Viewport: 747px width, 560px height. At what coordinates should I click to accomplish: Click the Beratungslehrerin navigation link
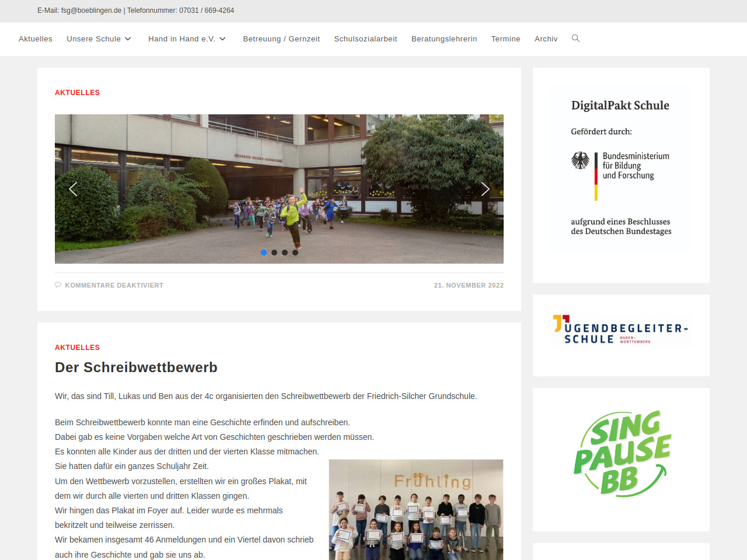click(444, 39)
